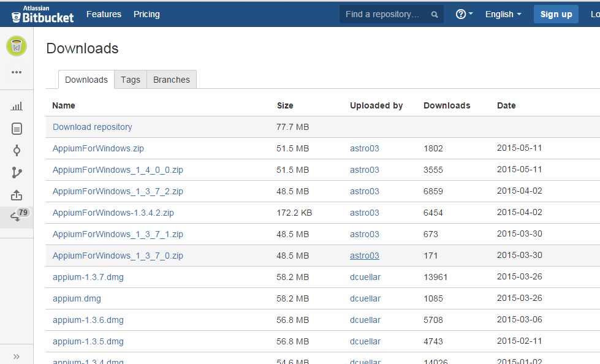The width and height of the screenshot is (600, 364).
Task: Download AppiumForWindows_1_3_7_0.zip
Action: pos(118,256)
